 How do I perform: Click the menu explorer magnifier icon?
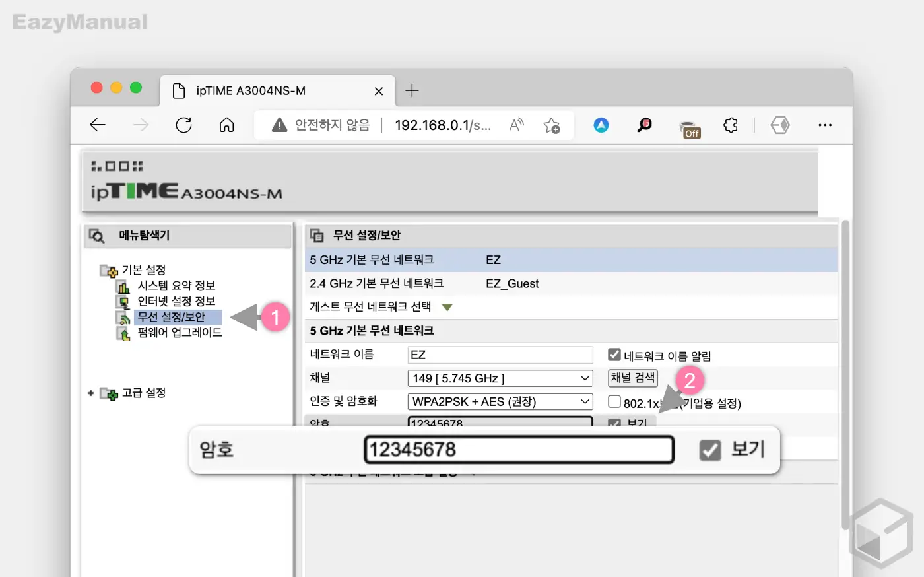tap(96, 236)
